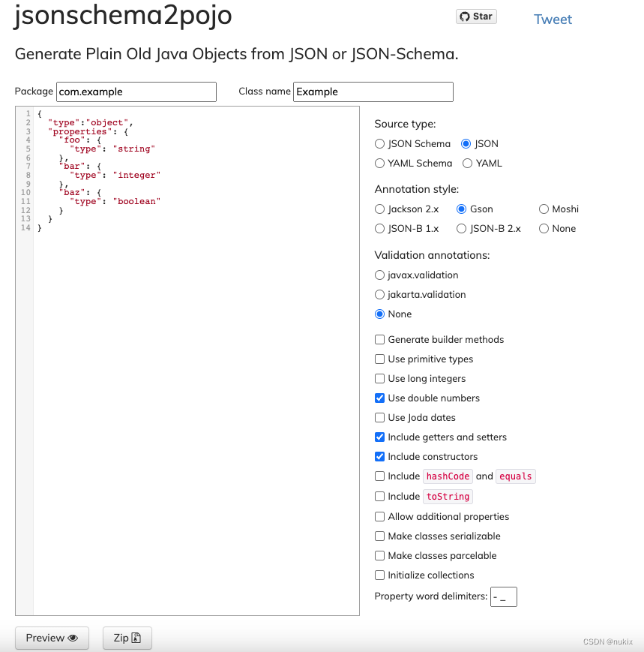The width and height of the screenshot is (644, 652).
Task: Click the "boolean" value in the editor
Action: pos(136,201)
